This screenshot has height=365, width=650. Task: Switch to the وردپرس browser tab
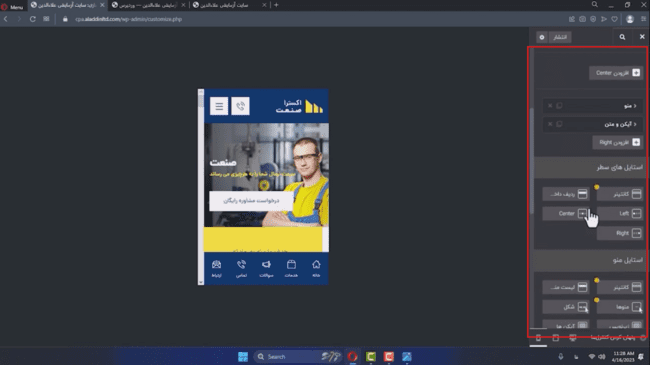(148, 5)
